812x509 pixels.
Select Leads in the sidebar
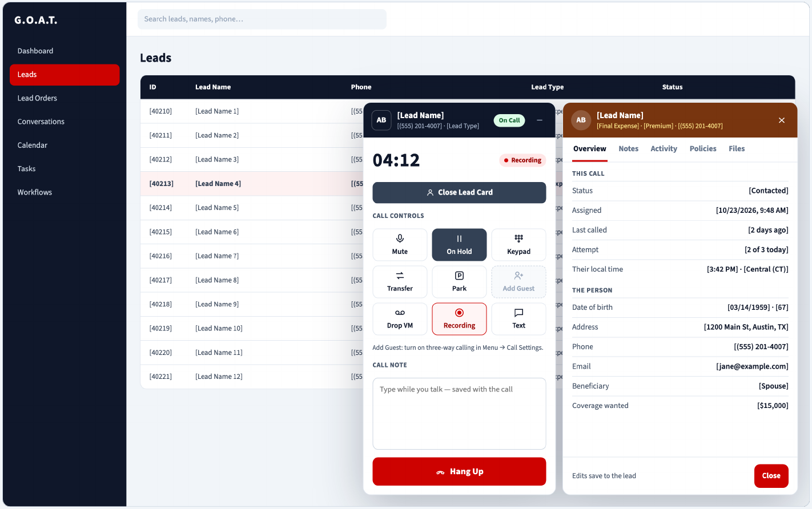click(65, 75)
